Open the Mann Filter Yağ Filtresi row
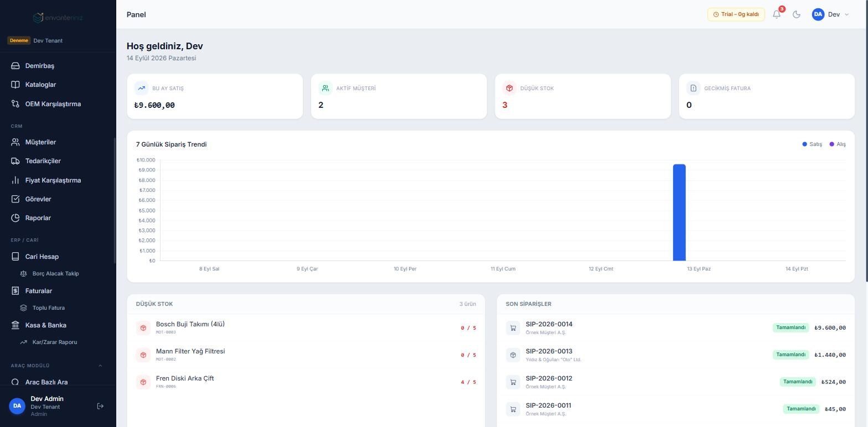This screenshot has width=868, height=427. click(x=306, y=355)
